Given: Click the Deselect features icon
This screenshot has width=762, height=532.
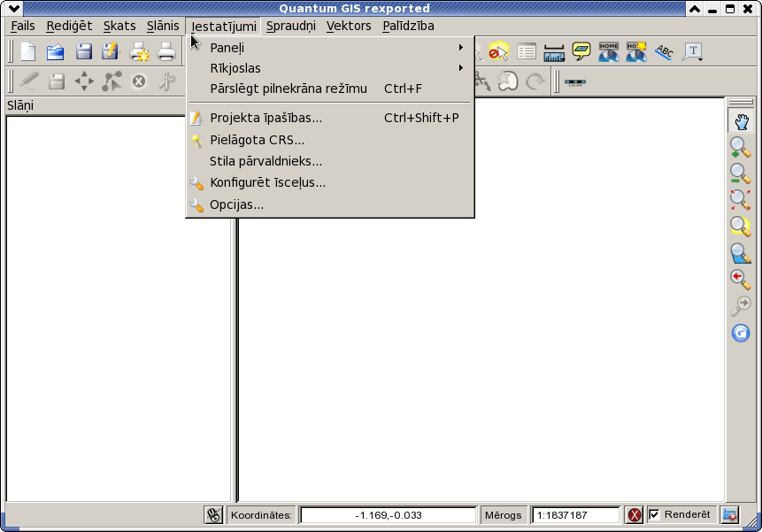Looking at the screenshot, I should (x=498, y=51).
